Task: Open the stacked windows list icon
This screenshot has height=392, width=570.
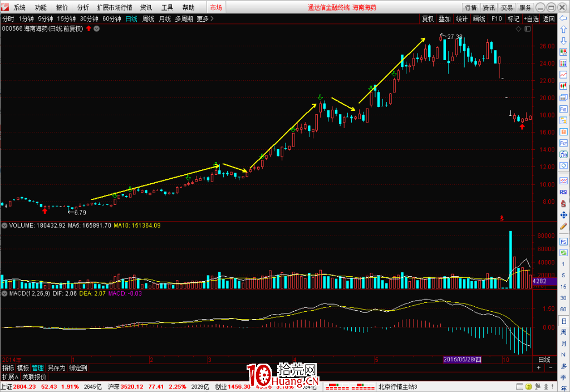Action: coord(563,97)
